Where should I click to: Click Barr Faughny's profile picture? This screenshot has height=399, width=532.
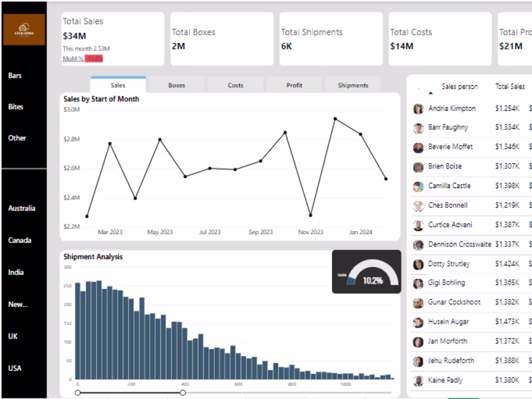point(418,128)
